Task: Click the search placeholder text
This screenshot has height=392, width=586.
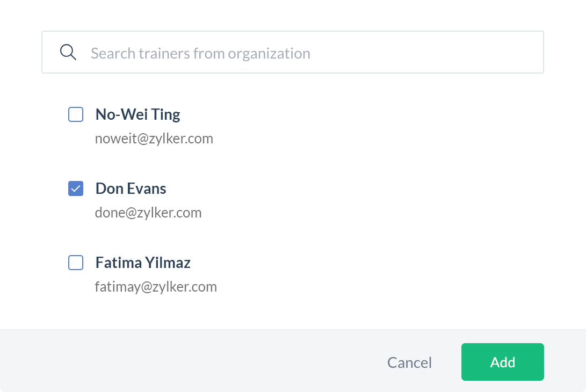Action: pos(200,53)
